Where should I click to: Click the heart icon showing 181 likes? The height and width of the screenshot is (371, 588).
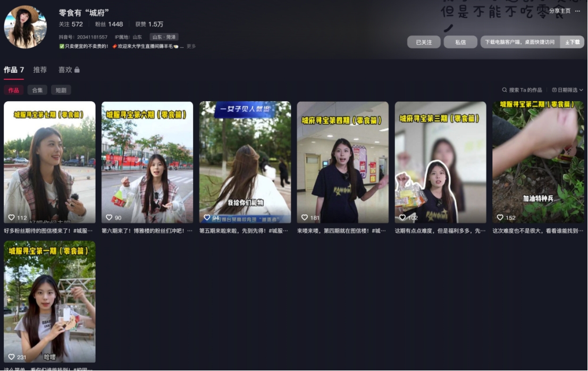pyautogui.click(x=305, y=218)
